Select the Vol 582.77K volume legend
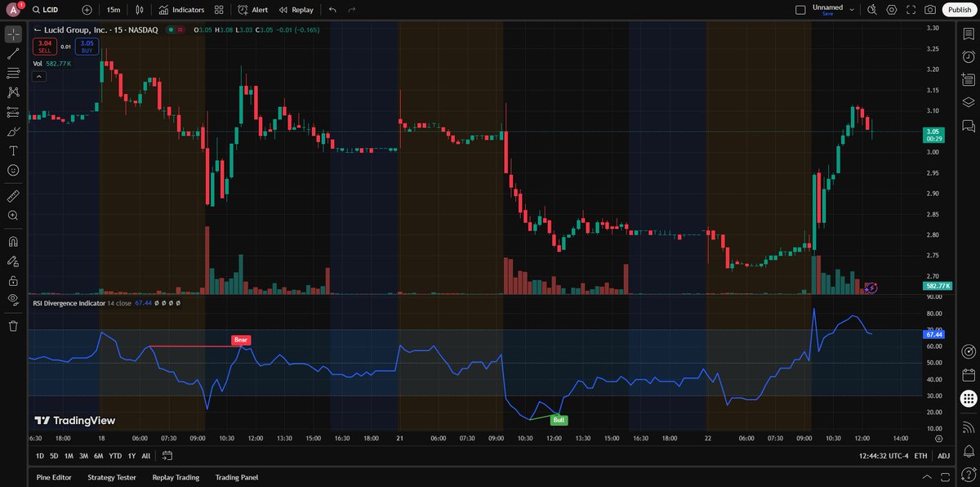Viewport: 980px width, 487px height. [52, 63]
